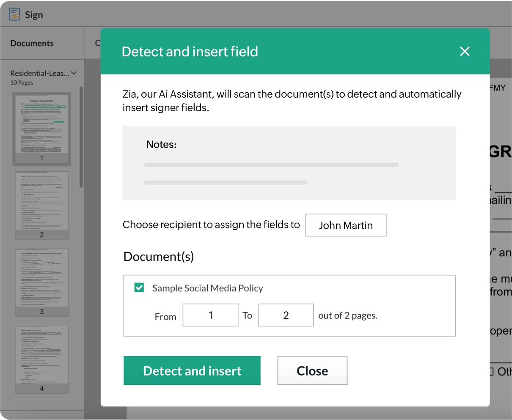Screen dimensions: 512x420
Task: Focus the To page number field
Action: point(286,315)
